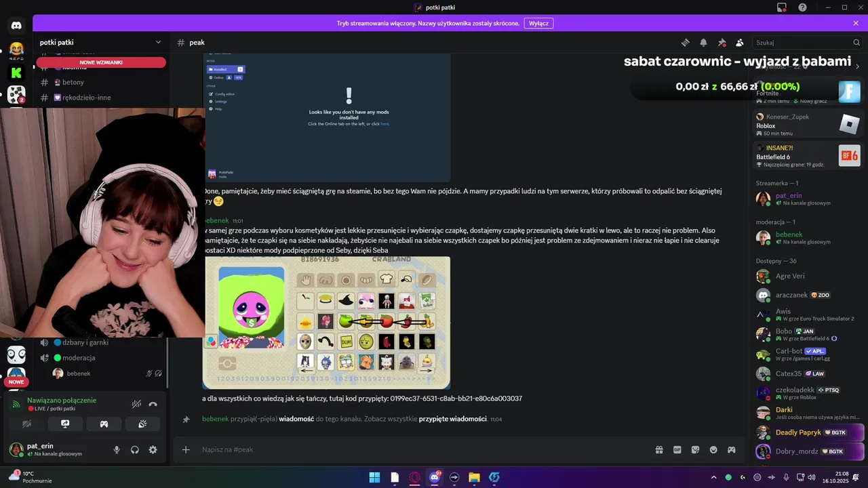Open bebenek author name at 11:01
868x488 pixels.
[x=216, y=220]
